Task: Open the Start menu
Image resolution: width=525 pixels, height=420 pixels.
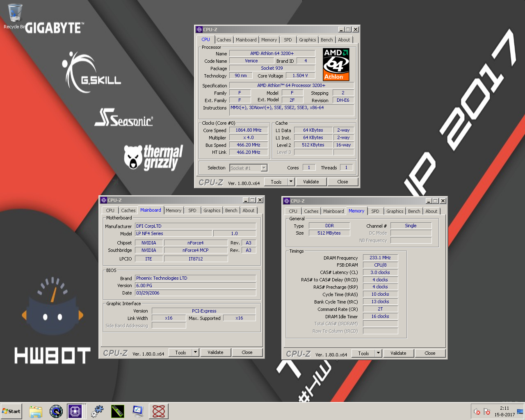Action: click(11, 411)
